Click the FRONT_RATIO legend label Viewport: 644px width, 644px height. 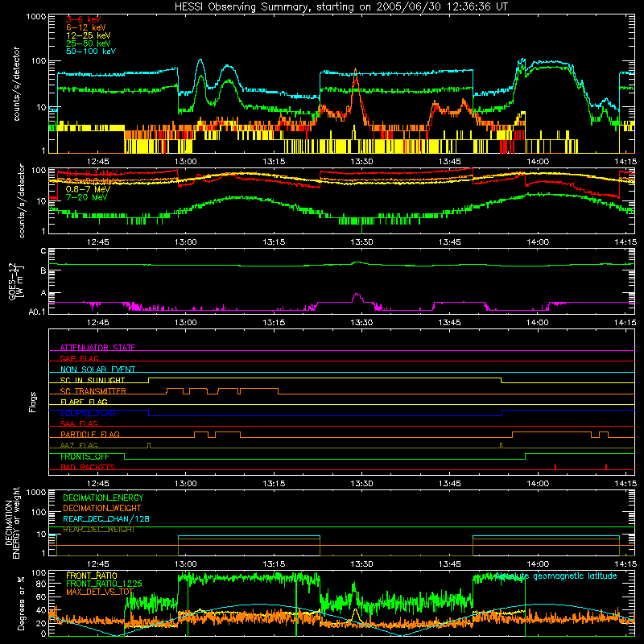pos(92,576)
